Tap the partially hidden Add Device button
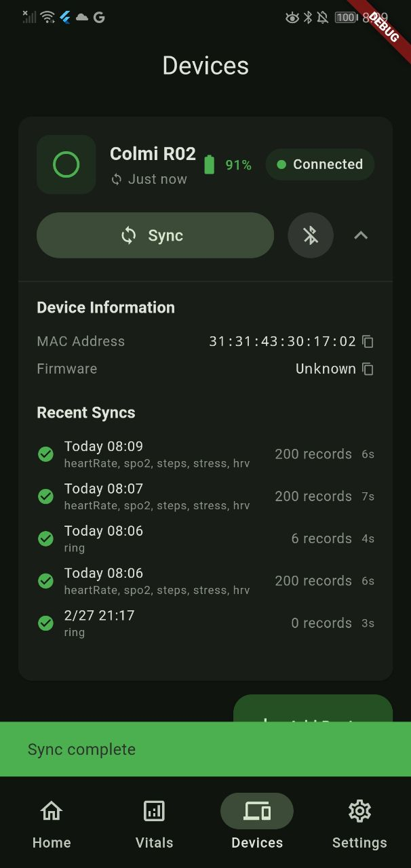 313,709
